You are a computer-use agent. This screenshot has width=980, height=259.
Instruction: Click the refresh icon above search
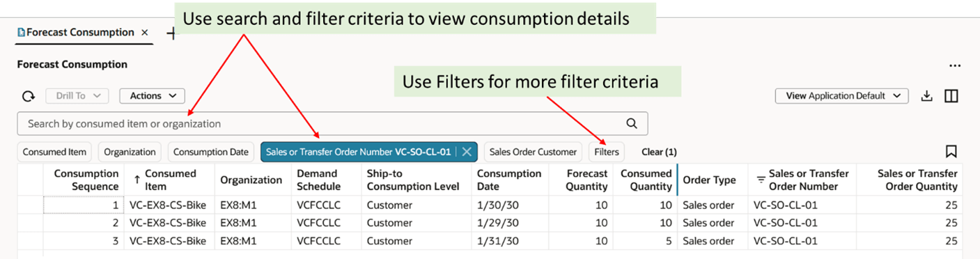tap(29, 96)
